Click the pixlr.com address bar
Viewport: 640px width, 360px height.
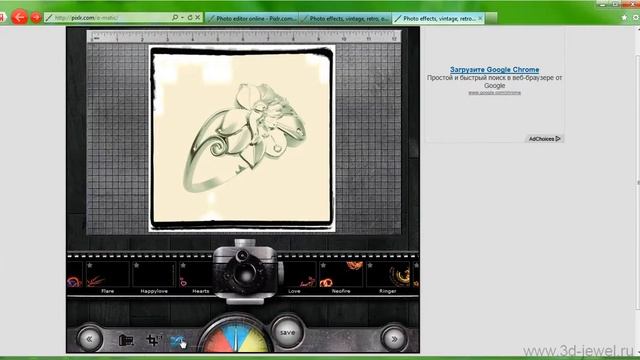[x=108, y=18]
